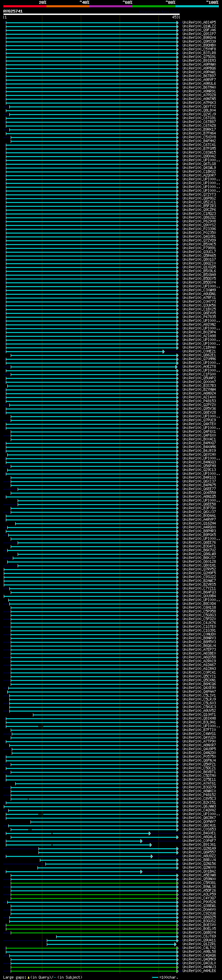Select the UniRef100_A9PAW1 label
The width and height of the screenshot is (222, 980).
(199, 72)
